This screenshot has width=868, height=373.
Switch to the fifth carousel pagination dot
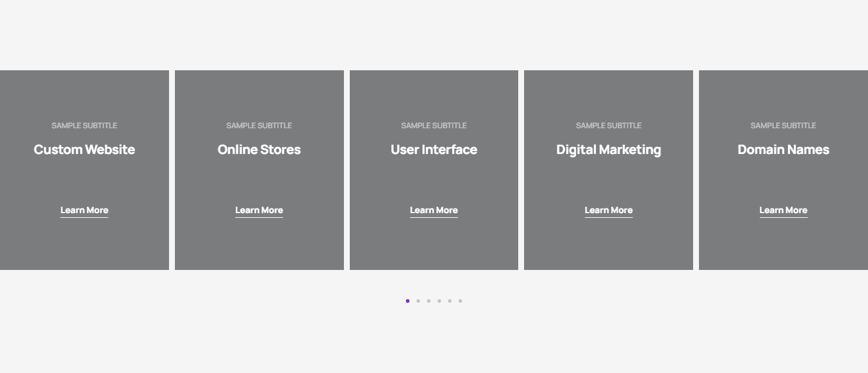(x=450, y=301)
